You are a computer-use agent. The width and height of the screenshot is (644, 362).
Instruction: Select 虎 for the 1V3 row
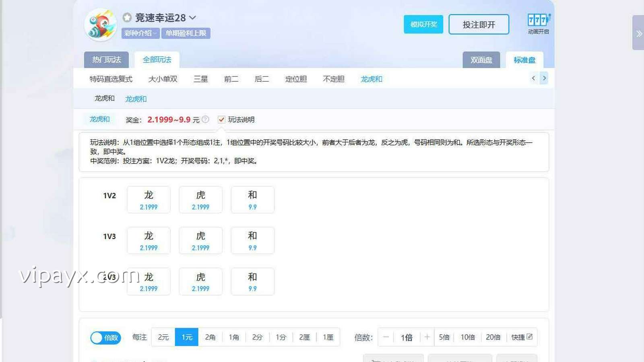click(200, 241)
